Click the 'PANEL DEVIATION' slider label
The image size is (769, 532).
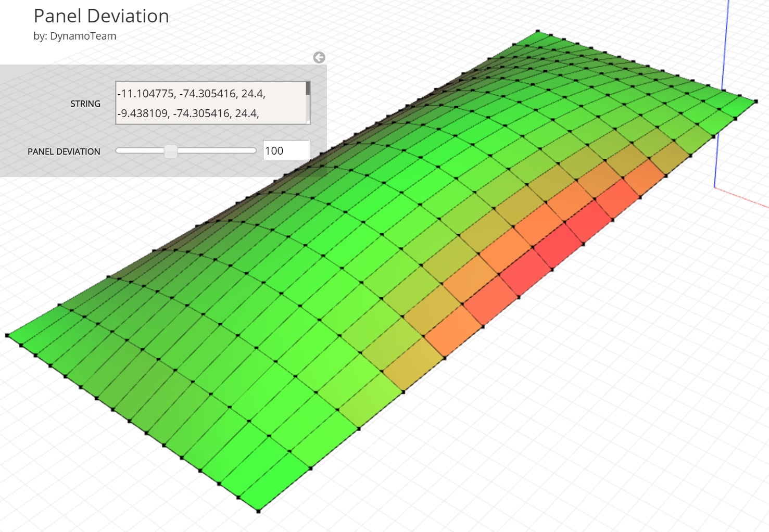(64, 151)
